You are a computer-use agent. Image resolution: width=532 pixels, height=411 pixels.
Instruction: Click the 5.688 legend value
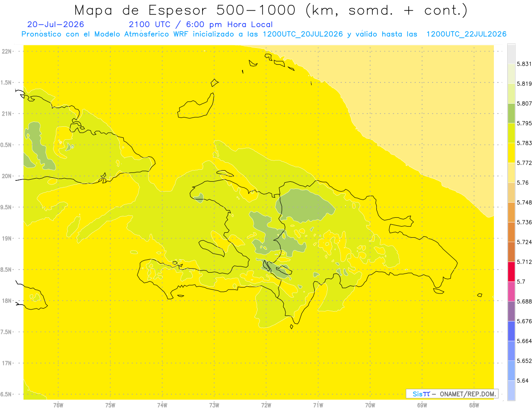pyautogui.click(x=524, y=301)
